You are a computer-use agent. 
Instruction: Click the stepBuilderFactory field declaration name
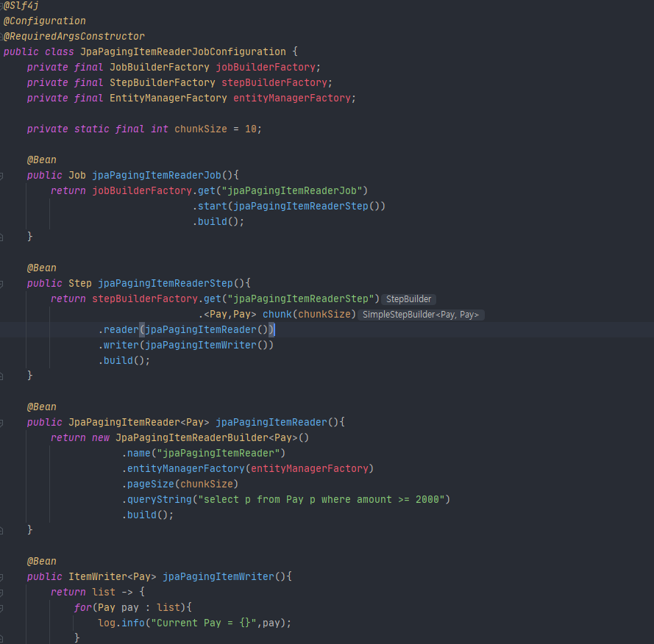(274, 82)
